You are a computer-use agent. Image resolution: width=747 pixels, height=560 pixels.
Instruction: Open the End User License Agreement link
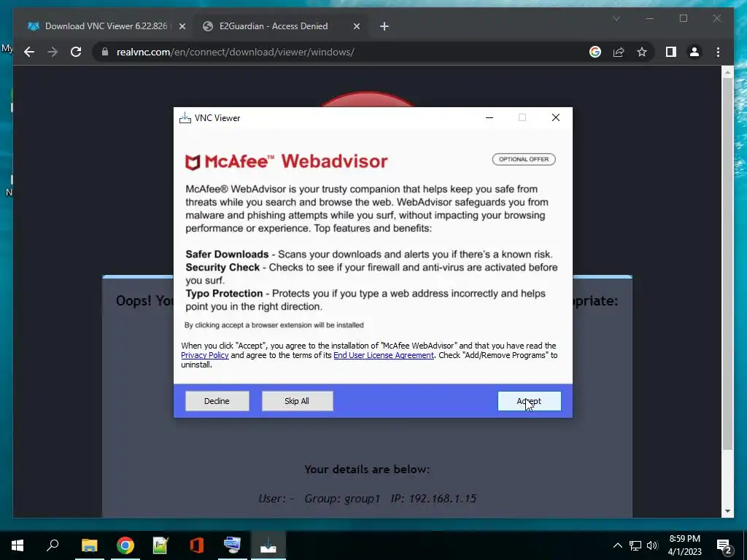pos(384,355)
